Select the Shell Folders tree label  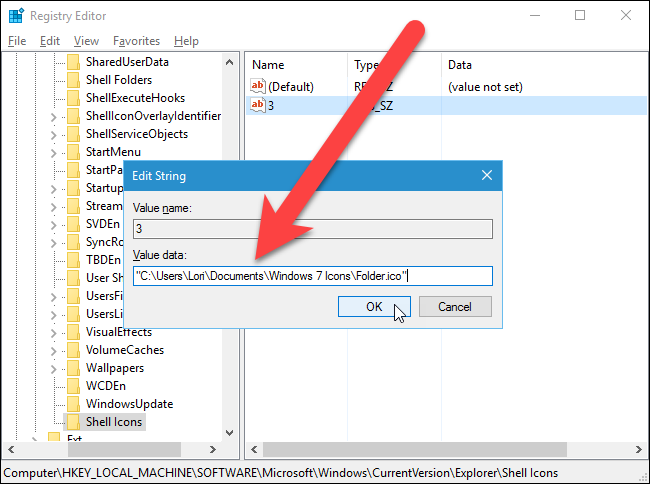(x=119, y=80)
